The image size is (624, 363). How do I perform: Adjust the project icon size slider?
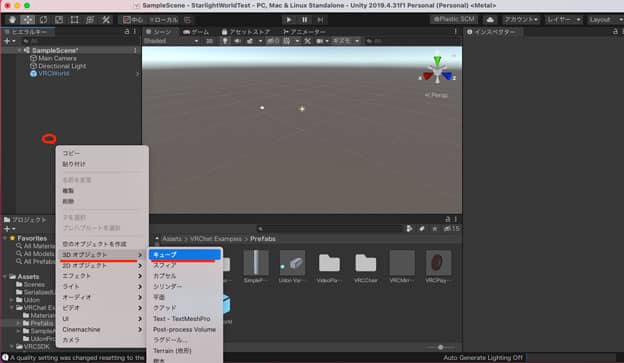tap(440, 347)
